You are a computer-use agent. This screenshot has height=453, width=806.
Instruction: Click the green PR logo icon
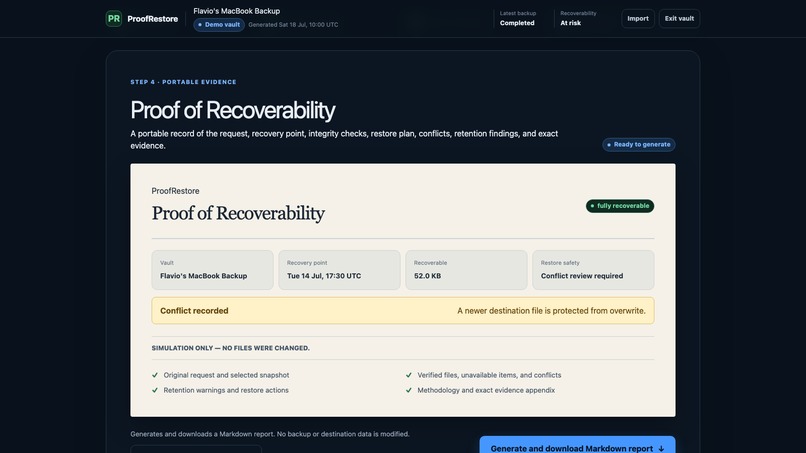pos(114,19)
